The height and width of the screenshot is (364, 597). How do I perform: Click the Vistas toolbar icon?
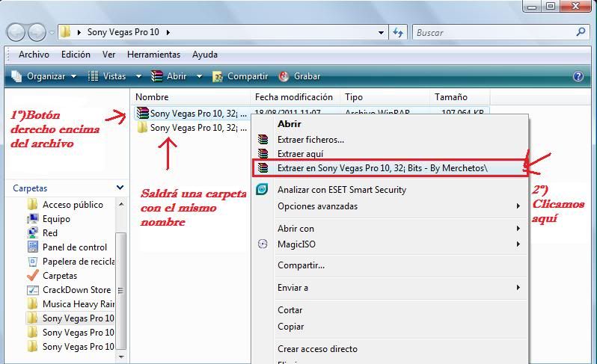click(93, 76)
